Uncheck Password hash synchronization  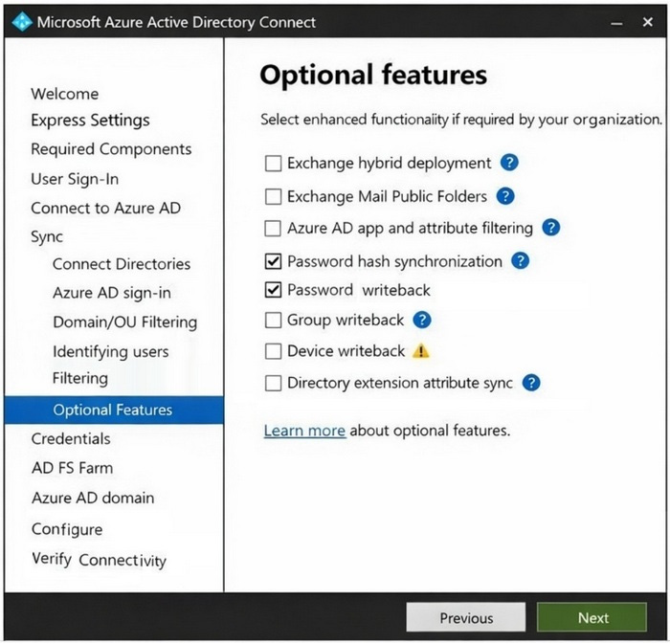pos(273,261)
